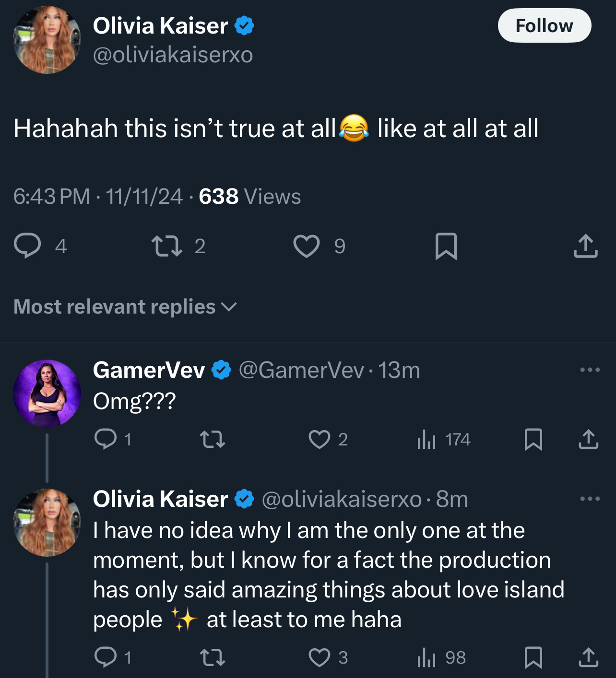Share GamerVev's reply
The height and width of the screenshot is (678, 616).
pos(588,439)
